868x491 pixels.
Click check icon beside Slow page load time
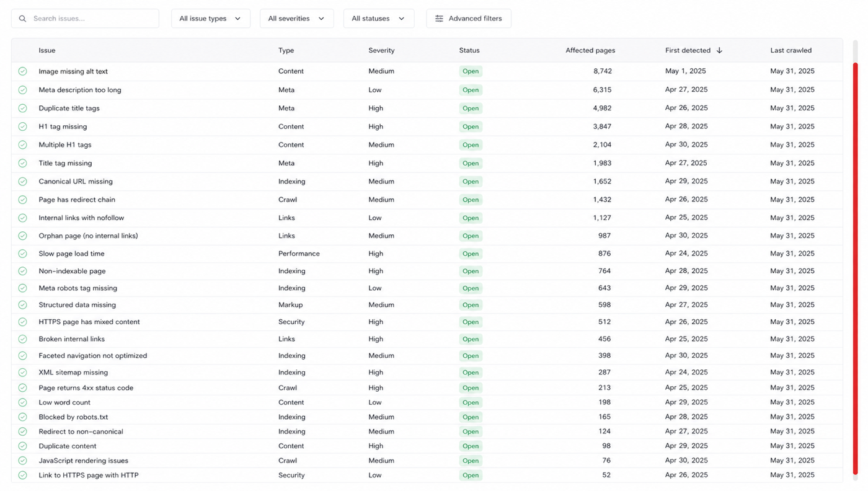pos(23,254)
